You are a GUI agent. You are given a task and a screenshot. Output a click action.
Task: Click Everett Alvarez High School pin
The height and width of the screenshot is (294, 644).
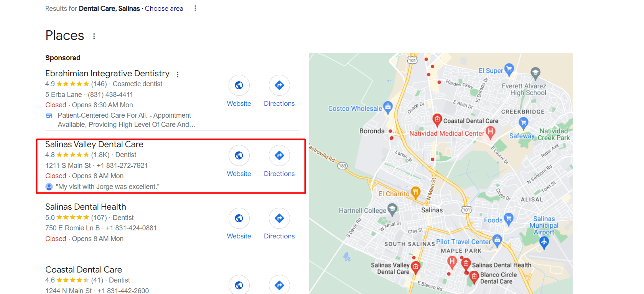click(x=535, y=73)
